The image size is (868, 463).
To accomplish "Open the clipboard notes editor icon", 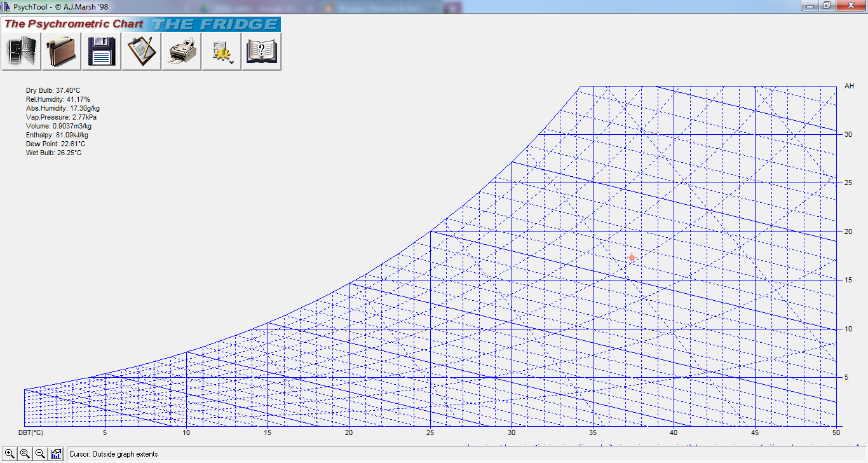I will click(x=140, y=51).
